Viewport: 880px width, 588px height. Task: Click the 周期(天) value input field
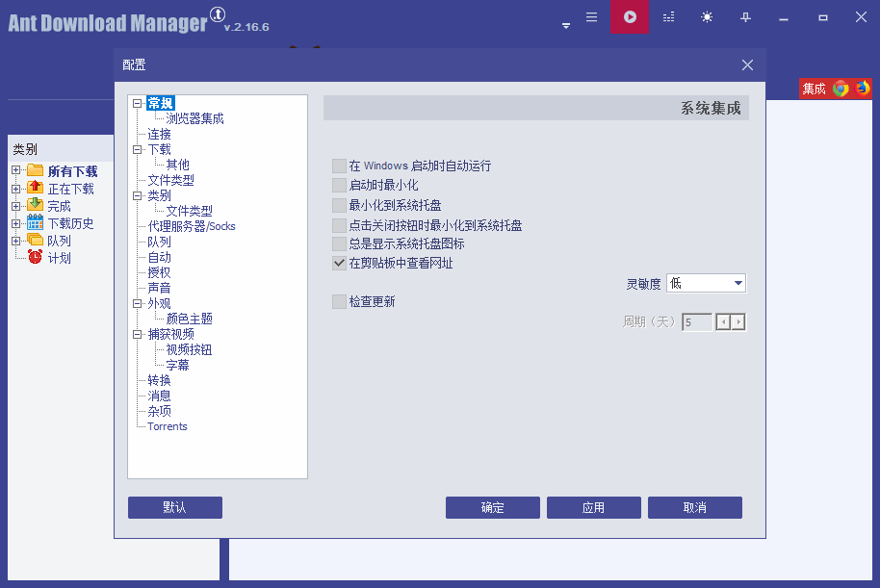696,321
